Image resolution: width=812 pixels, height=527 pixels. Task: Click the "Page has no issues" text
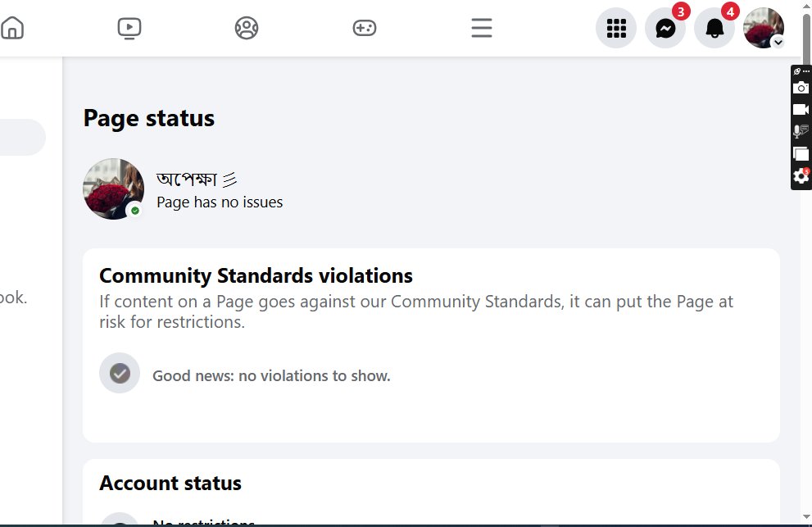click(220, 202)
